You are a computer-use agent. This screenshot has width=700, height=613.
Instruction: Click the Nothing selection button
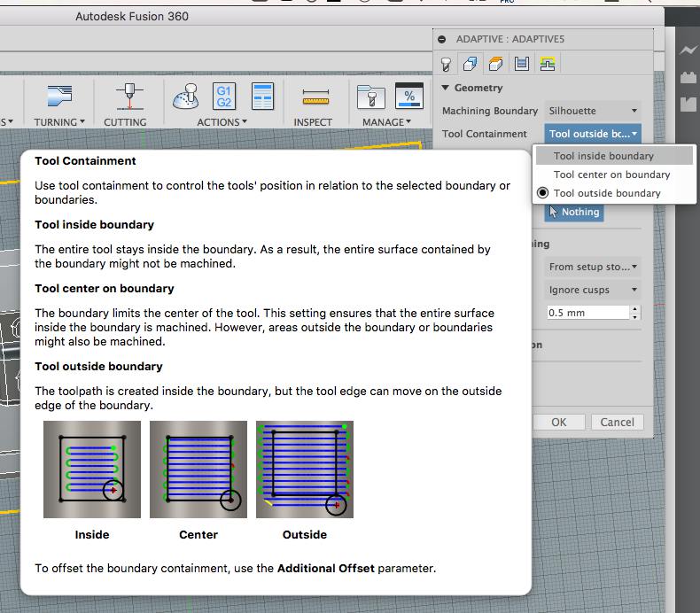tap(574, 212)
